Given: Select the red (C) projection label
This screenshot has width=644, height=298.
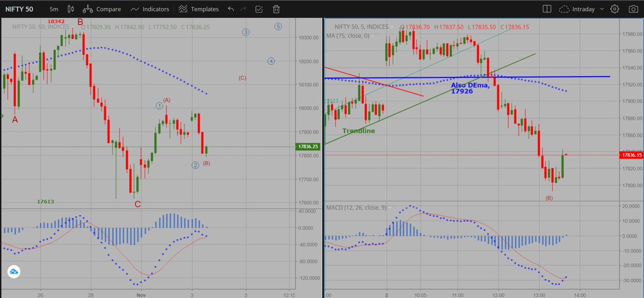Looking at the screenshot, I should pos(243,78).
